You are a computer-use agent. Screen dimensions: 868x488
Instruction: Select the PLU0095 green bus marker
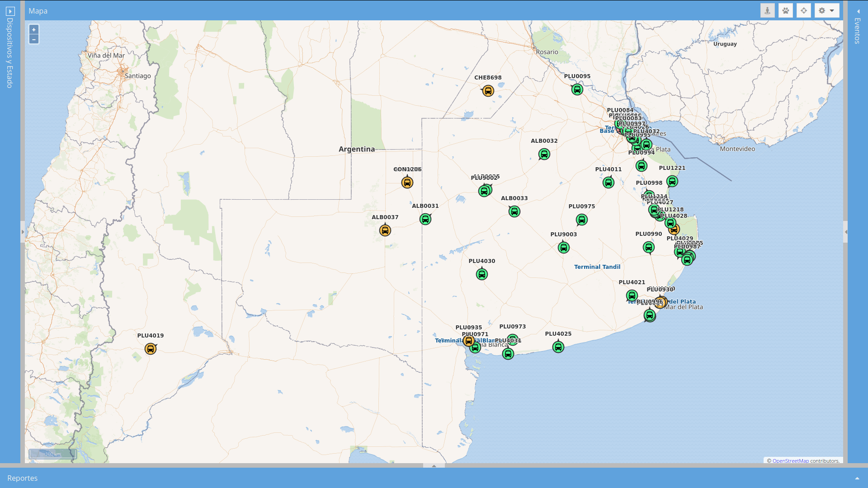click(577, 89)
